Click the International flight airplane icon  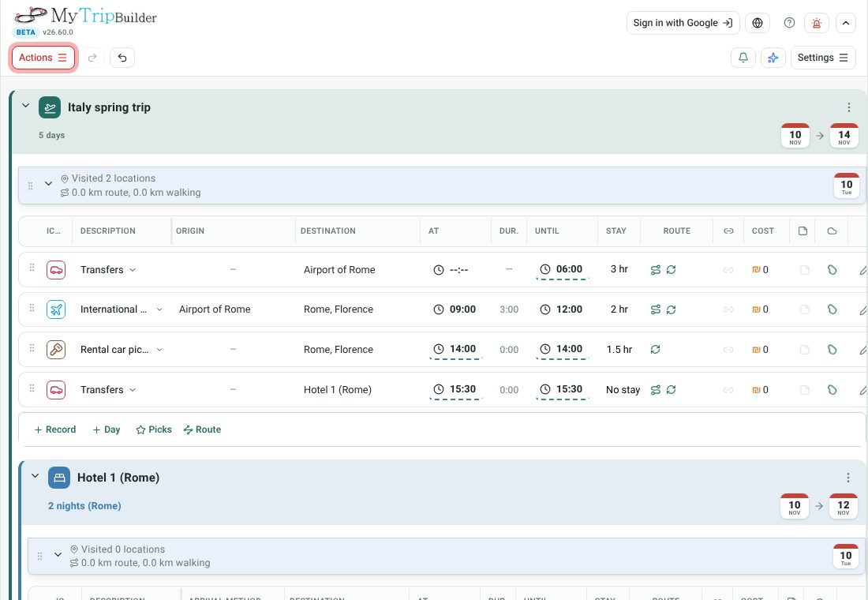click(x=56, y=309)
